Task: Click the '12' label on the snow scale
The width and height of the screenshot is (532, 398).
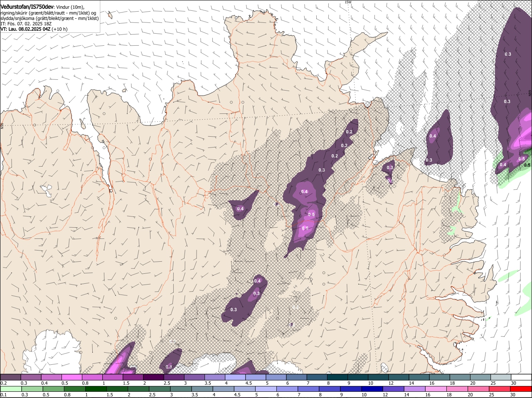Action: [x=391, y=383]
